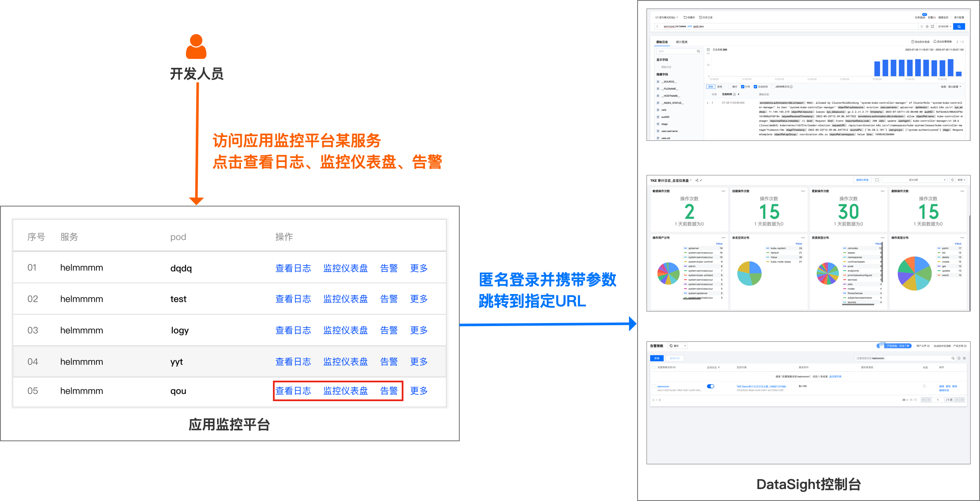The height and width of the screenshot is (501, 980).
Task: Click 添加到仪表盘 add to dashboard
Action: coord(920,42)
